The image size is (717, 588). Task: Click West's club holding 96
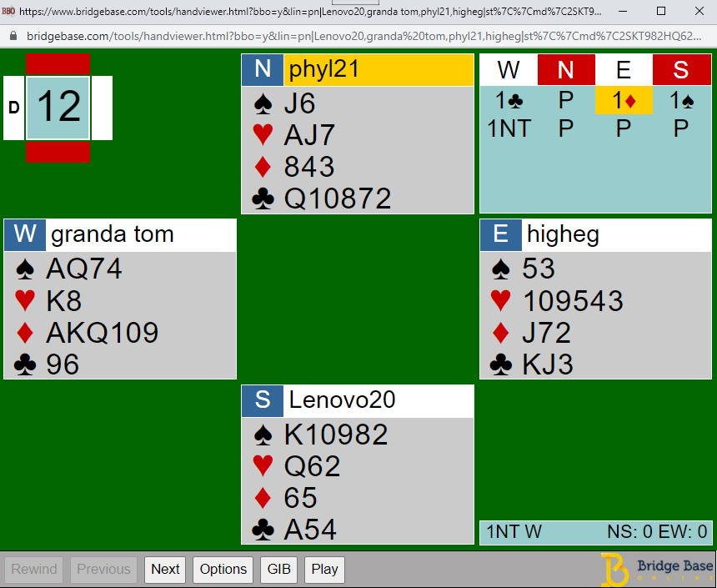(x=63, y=364)
